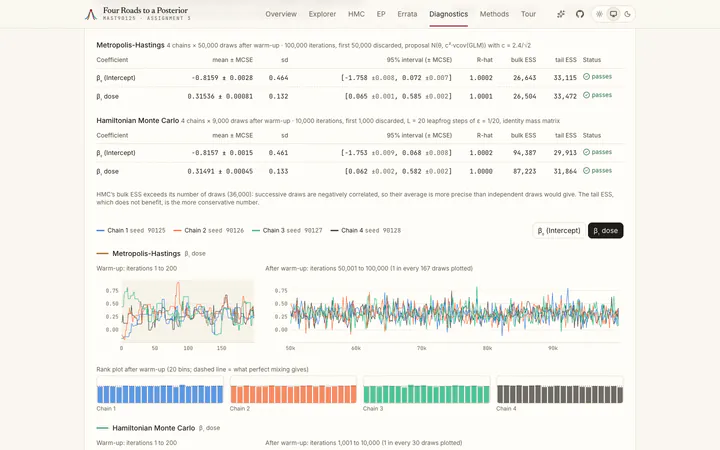Screen dimensions: 720x450
Task: Click the Hamiltonian Monte Carlo table heading
Action: click(137, 120)
